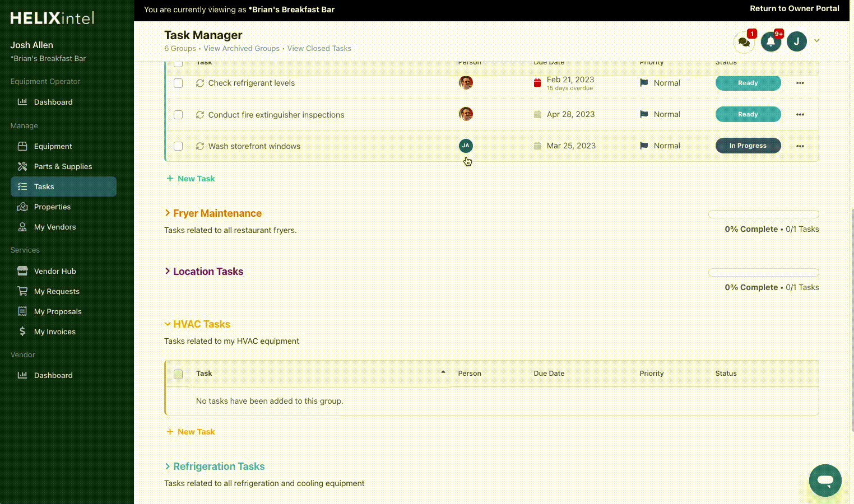Open the notifications bell
Screen dimensions: 854x504
(x=771, y=41)
